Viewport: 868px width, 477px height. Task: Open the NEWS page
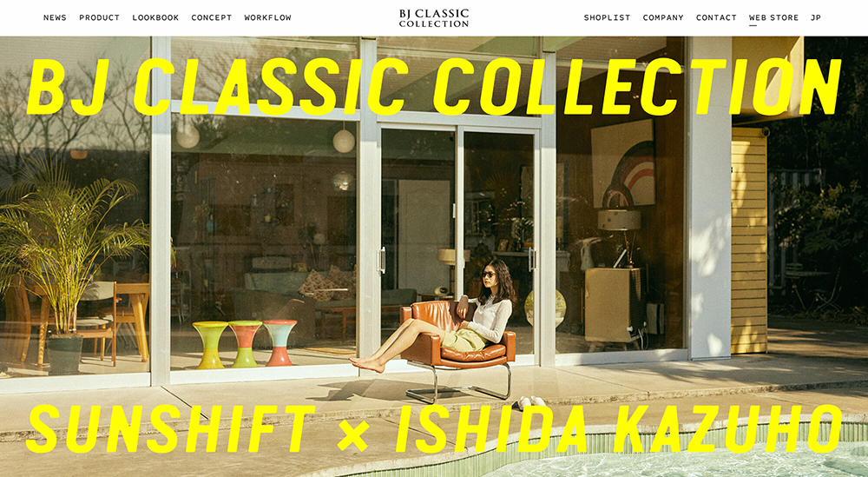[55, 17]
